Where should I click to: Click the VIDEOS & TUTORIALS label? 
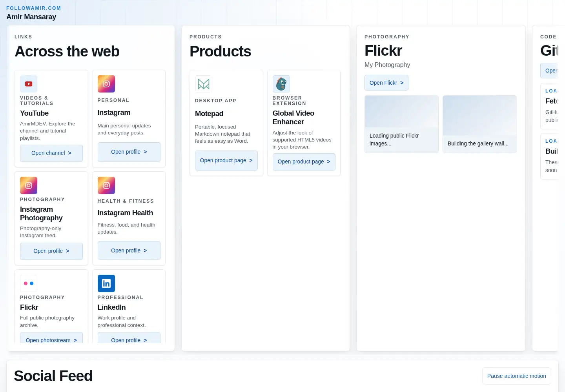[37, 101]
